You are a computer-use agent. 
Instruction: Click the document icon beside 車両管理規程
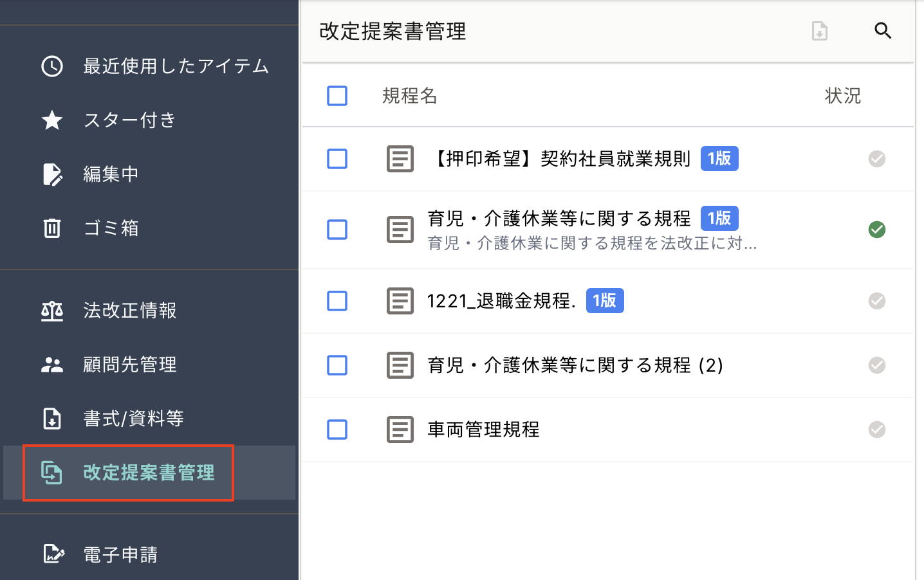400,430
